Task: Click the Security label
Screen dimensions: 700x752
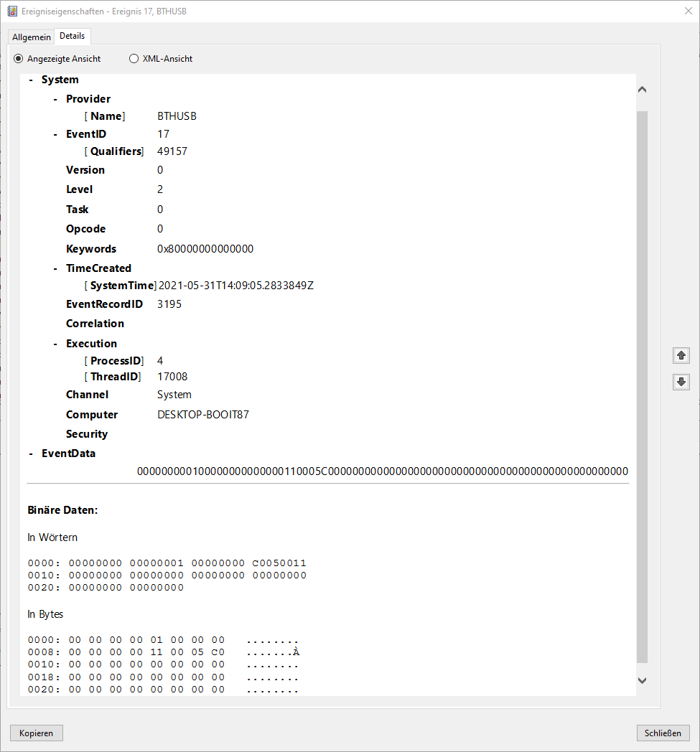Action: pyautogui.click(x=87, y=434)
